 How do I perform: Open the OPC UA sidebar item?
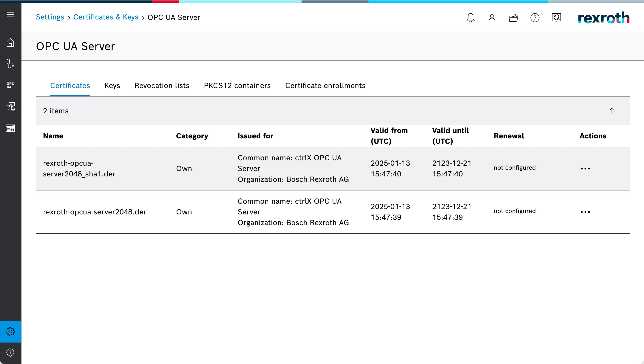point(10,85)
